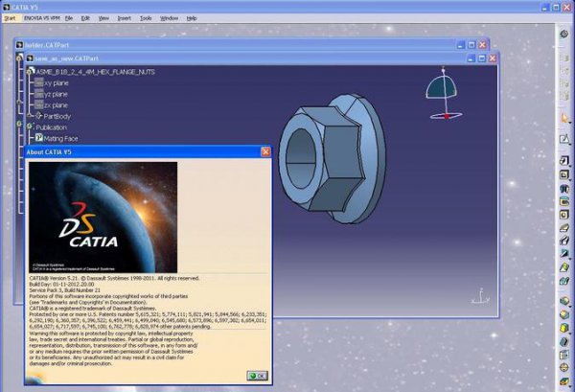Select the Multi-sections Solid tool
575x392 pixels.
pyautogui.click(x=564, y=267)
